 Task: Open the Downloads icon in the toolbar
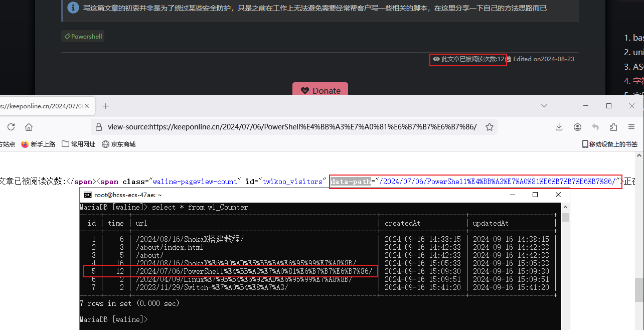pos(559,127)
